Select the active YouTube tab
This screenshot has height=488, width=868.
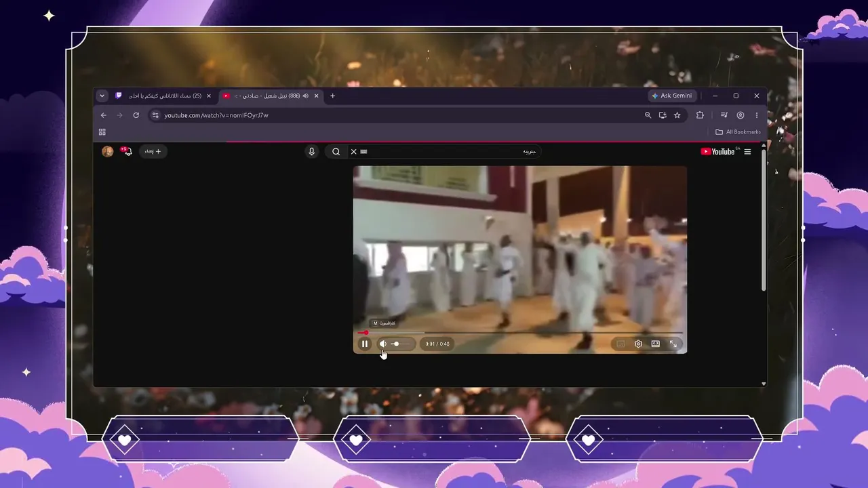pos(271,96)
